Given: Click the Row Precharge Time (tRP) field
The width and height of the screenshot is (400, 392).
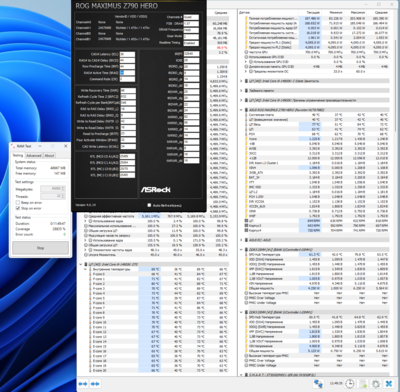Looking at the screenshot, I should coord(127,67).
